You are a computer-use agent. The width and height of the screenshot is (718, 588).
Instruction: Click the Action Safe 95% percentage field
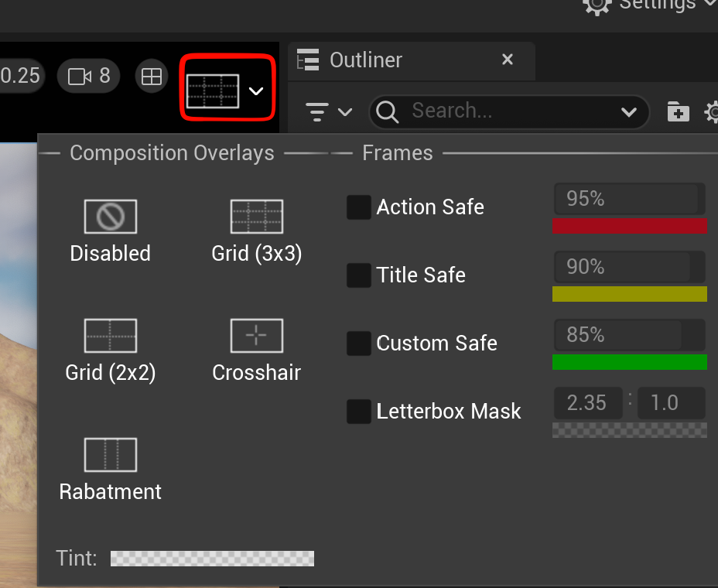pyautogui.click(x=627, y=199)
